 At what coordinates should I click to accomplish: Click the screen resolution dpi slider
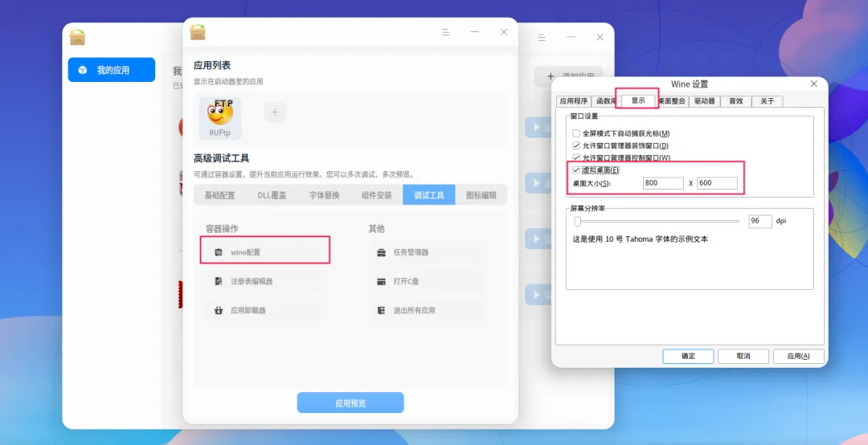pyautogui.click(x=577, y=222)
